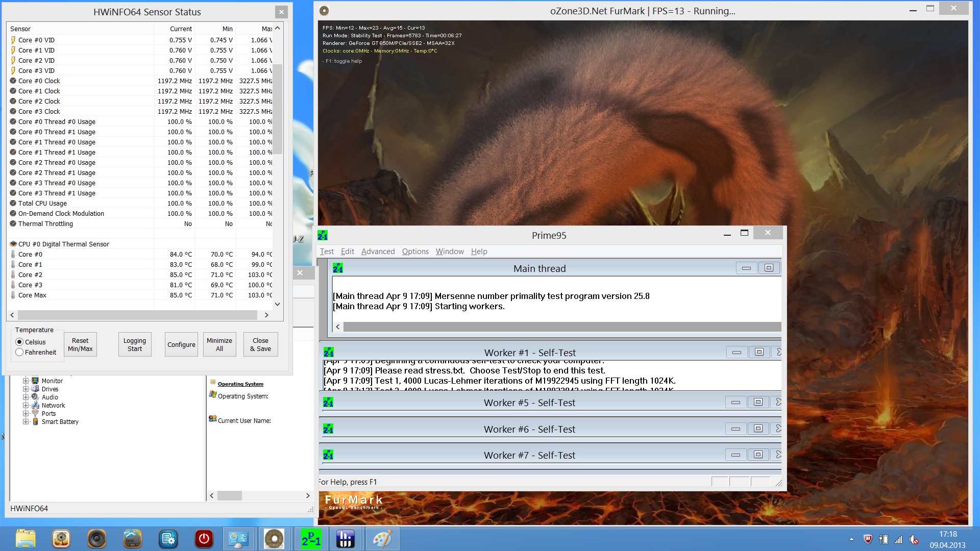Expand the Smart Battery tree node
Image resolution: width=980 pixels, height=551 pixels.
tap(26, 421)
